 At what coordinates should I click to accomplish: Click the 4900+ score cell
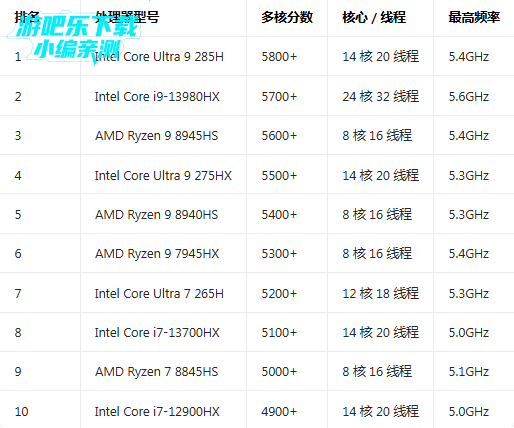pyautogui.click(x=279, y=412)
